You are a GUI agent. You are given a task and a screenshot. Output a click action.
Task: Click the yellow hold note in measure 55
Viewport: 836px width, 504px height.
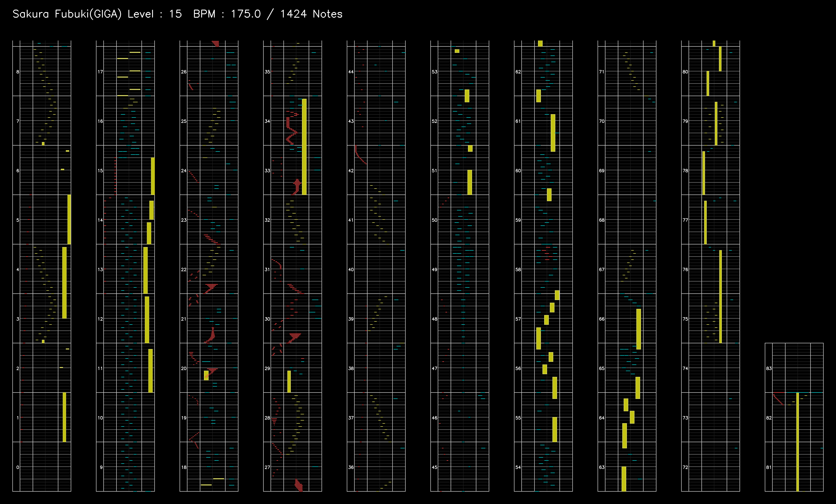click(555, 429)
